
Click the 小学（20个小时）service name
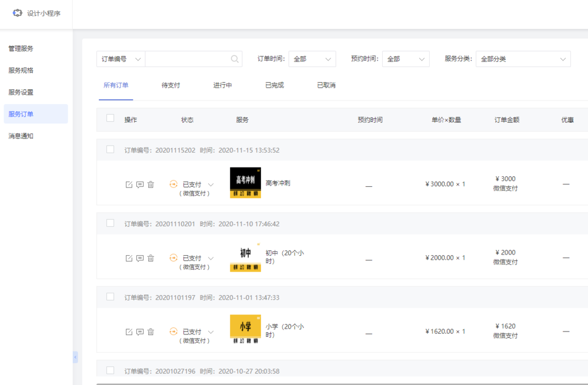pos(285,331)
